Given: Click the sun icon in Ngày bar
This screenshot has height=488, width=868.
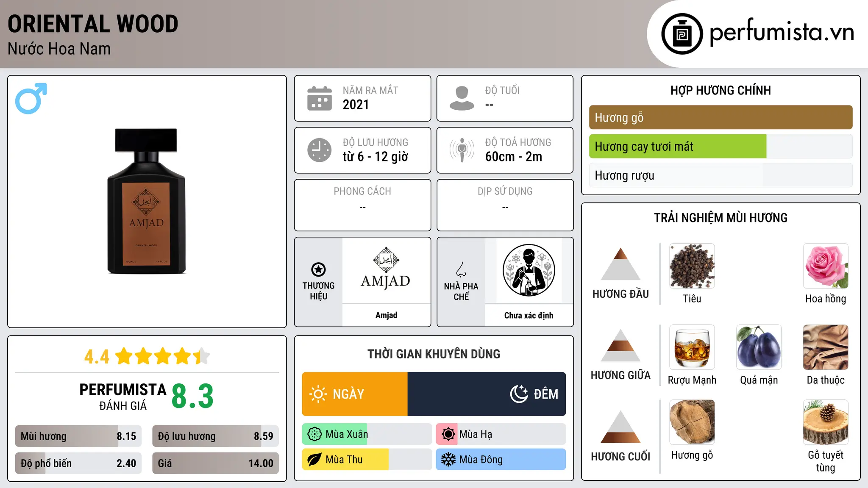Looking at the screenshot, I should (x=318, y=394).
